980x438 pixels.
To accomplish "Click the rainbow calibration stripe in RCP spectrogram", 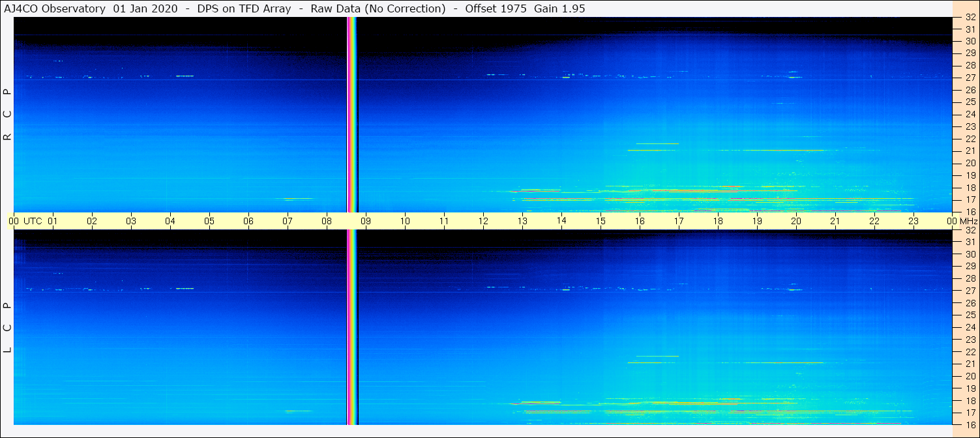I will click(352, 115).
